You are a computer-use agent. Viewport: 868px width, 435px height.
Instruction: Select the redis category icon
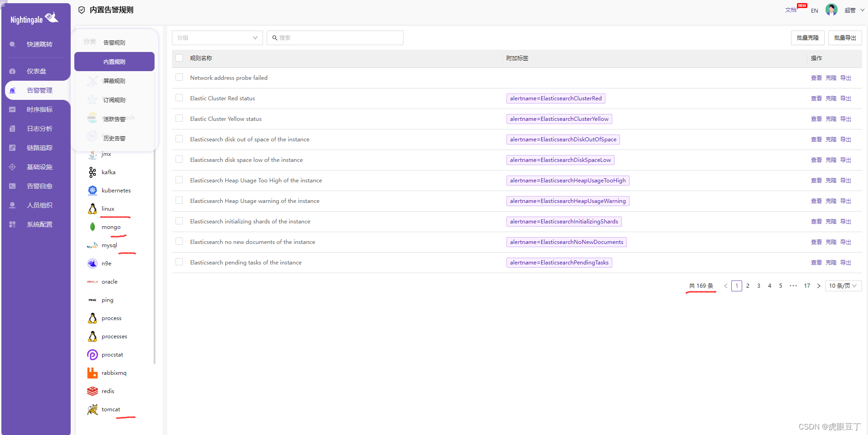[93, 391]
